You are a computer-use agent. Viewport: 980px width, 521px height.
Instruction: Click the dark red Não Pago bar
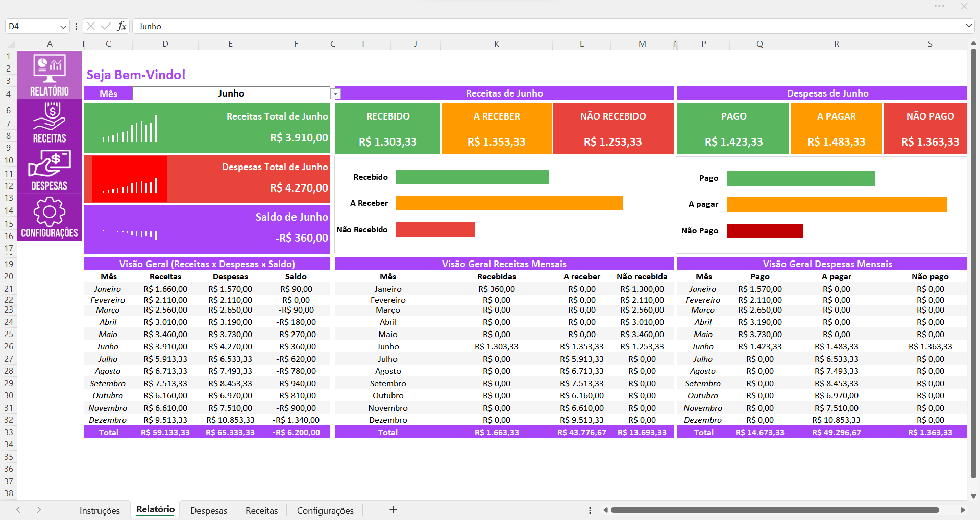coord(765,231)
